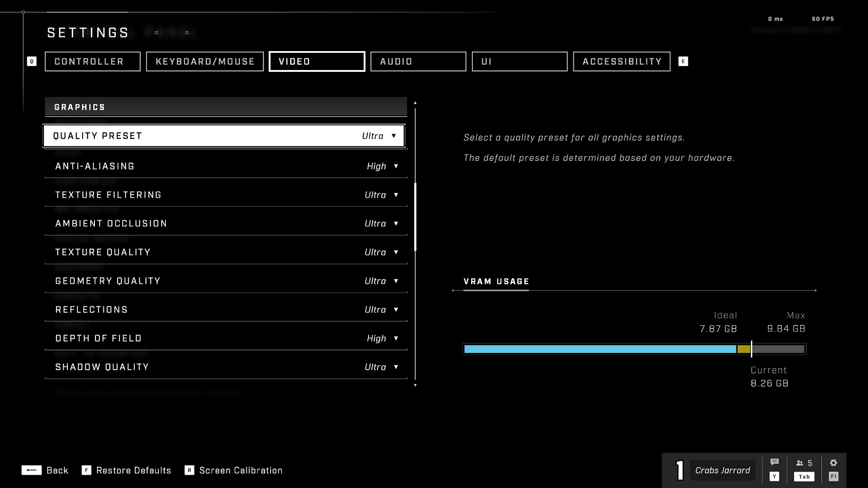Go to Keyboard/Mouse settings tab
The image size is (868, 488).
205,61
